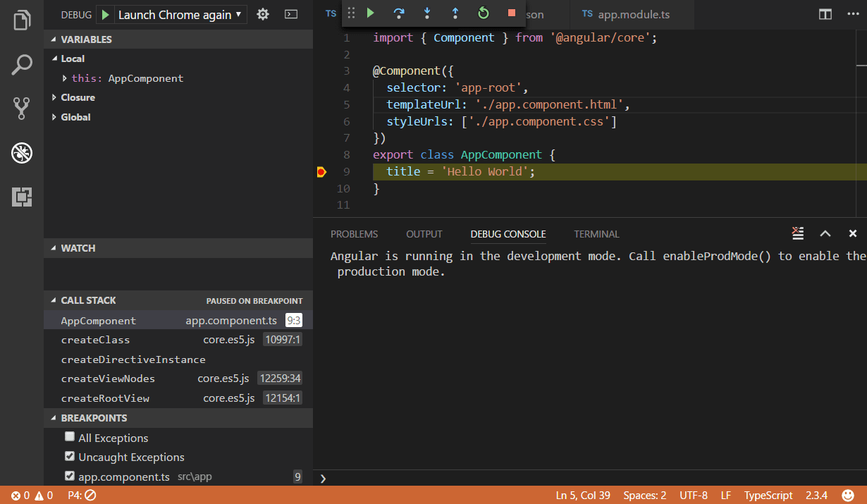Click the Step Into debug icon
This screenshot has height=504, width=867.
point(428,13)
